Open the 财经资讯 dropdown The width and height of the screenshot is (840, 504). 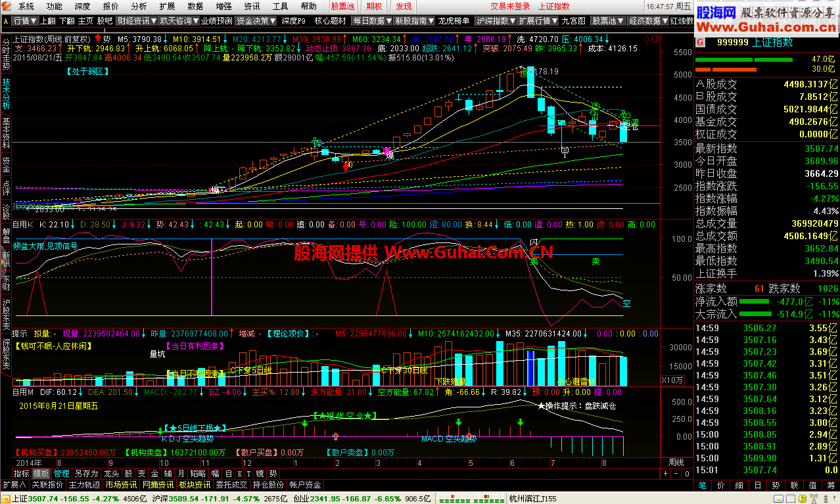pos(136,20)
